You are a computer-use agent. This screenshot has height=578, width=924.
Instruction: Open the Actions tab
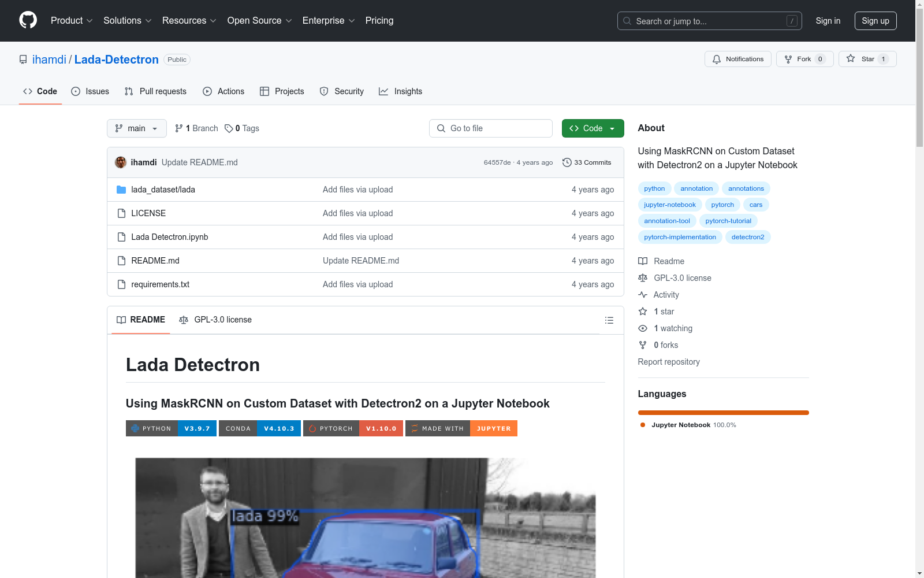(x=223, y=91)
